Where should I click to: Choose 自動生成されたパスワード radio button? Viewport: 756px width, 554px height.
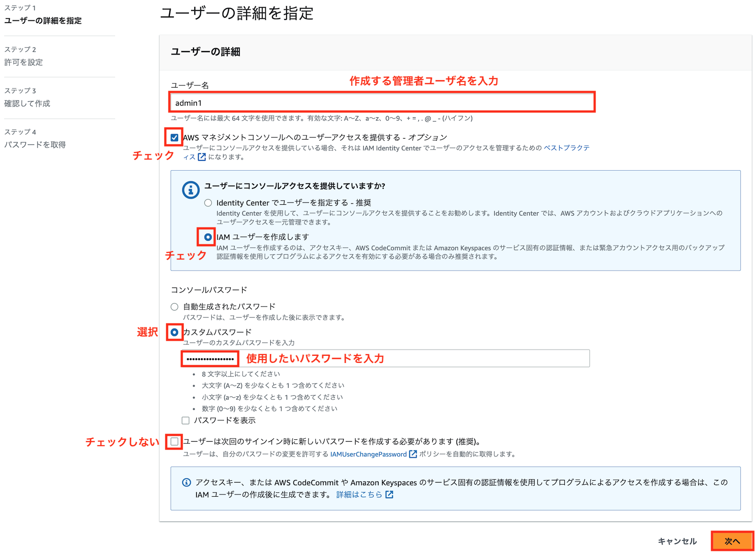[175, 307]
